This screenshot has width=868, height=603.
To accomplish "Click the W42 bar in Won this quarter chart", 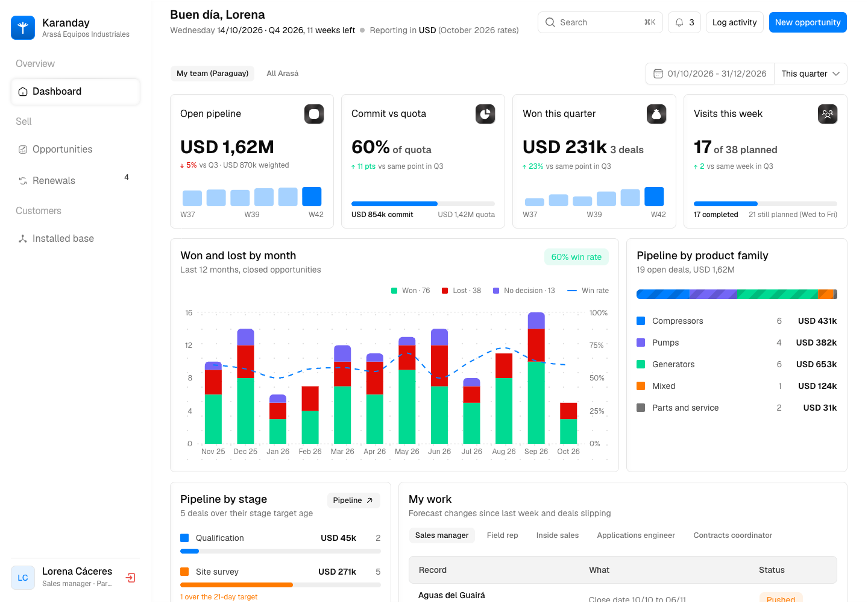I will (x=654, y=197).
